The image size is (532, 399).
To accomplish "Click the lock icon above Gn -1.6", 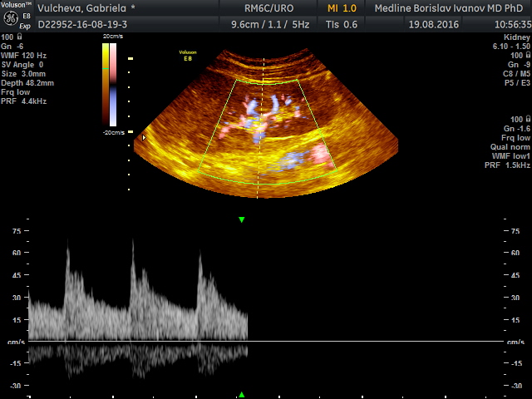I will coord(528,119).
